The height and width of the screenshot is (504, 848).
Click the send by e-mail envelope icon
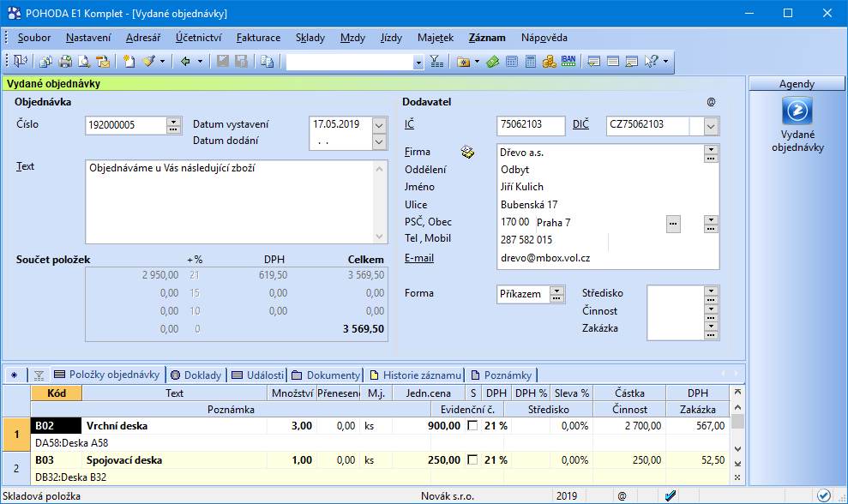click(x=103, y=62)
